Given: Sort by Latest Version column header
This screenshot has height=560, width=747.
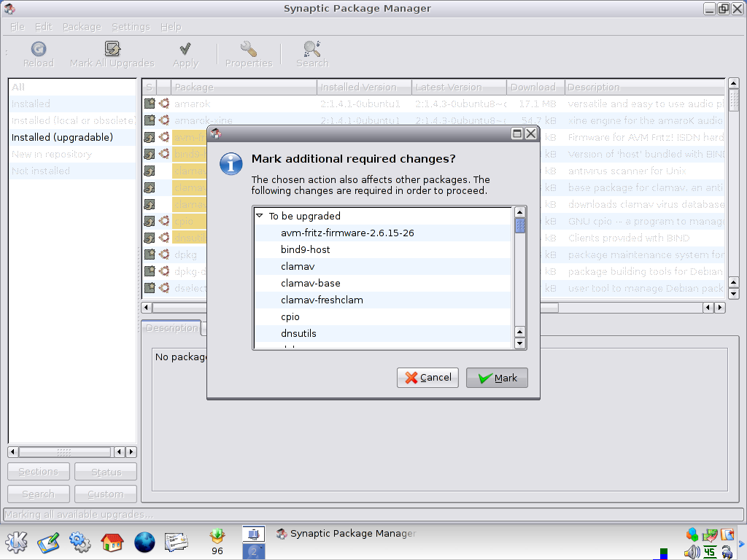Looking at the screenshot, I should tap(460, 87).
